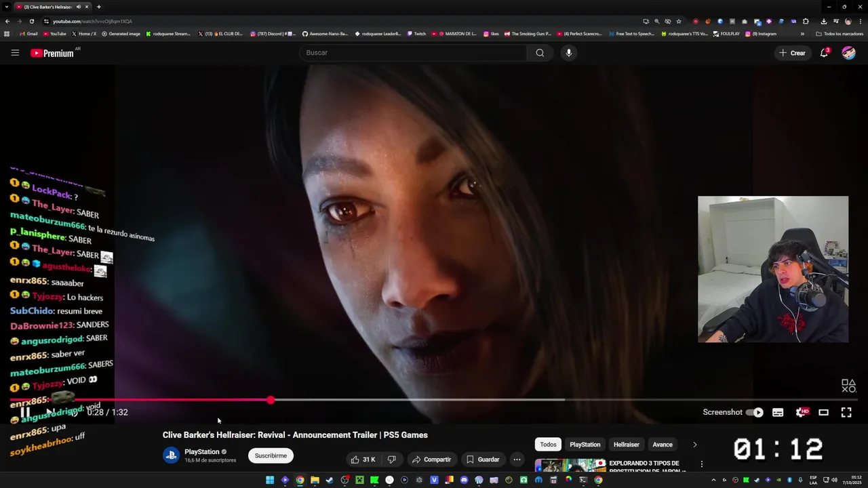
Task: Submit search with magnifier icon
Action: pyautogui.click(x=540, y=53)
